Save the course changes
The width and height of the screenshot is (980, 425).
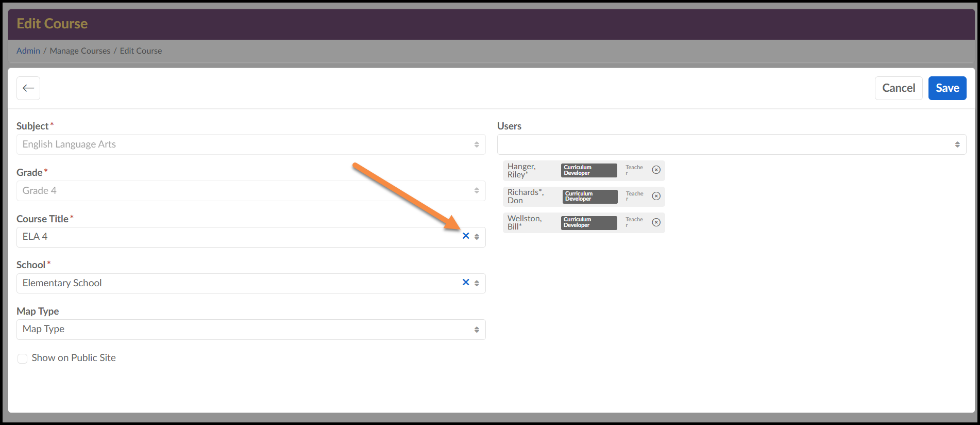point(947,88)
